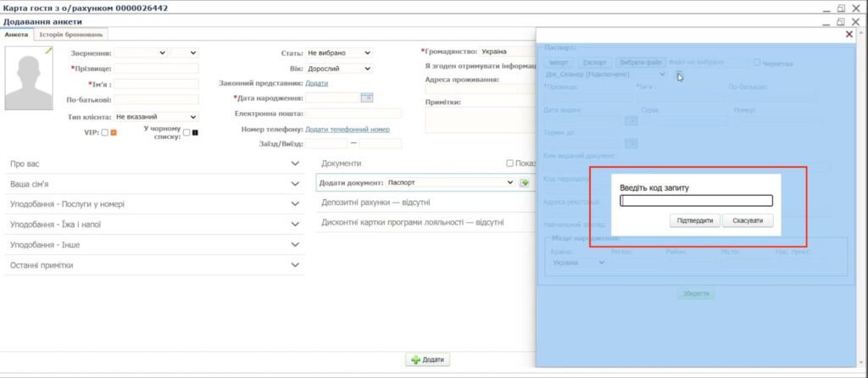Click the pencil icon on guest photo
Screen dimensions: 868x378
point(48,50)
